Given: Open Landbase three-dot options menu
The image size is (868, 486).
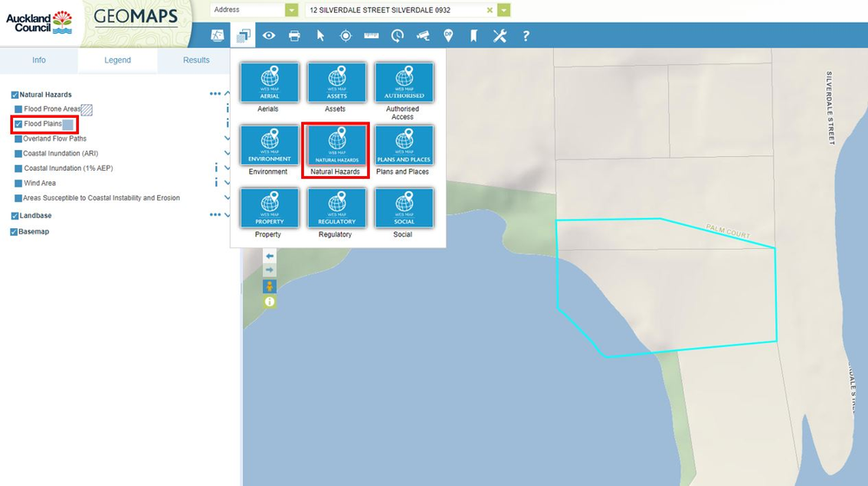Looking at the screenshot, I should (214, 214).
